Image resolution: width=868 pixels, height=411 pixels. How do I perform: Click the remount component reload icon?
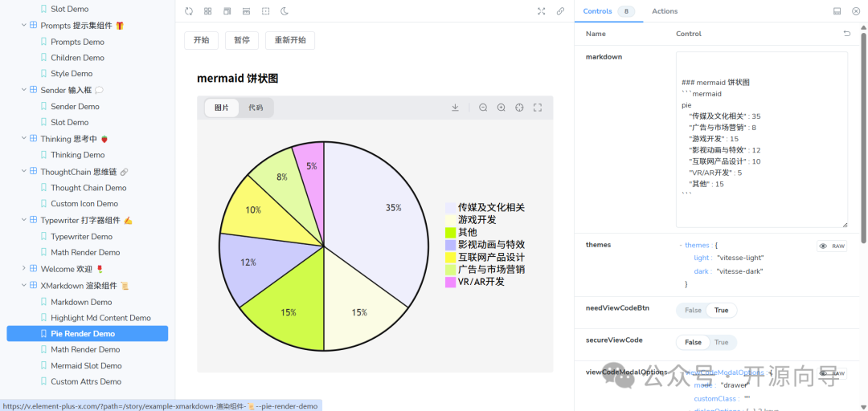[189, 11]
